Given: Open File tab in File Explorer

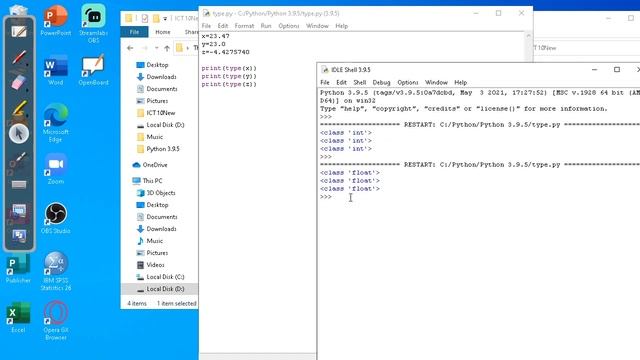Looking at the screenshot, I should (134, 32).
